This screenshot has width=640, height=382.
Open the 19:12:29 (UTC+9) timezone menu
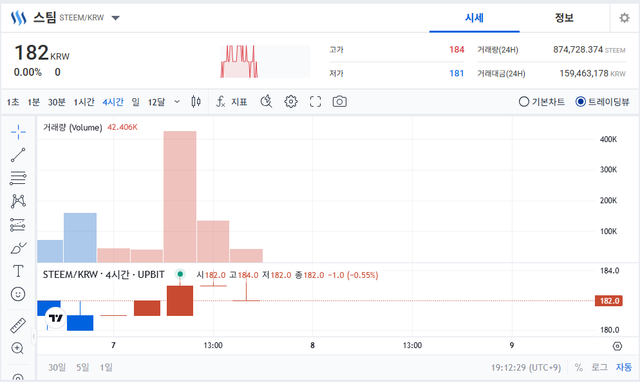click(x=526, y=368)
